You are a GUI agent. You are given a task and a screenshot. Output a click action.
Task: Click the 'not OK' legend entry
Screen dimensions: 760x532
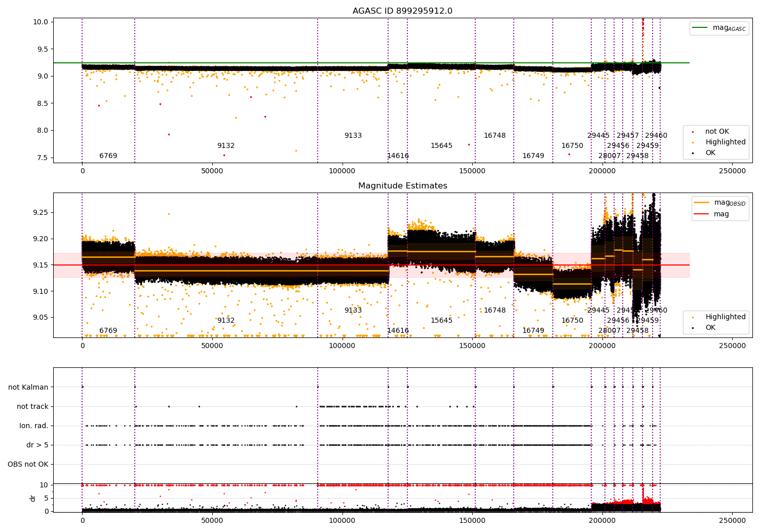717,132
